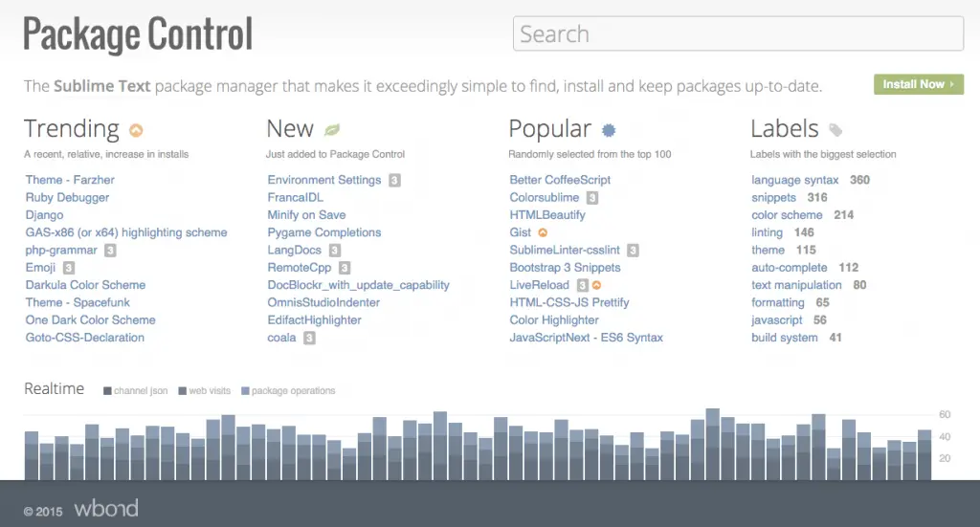Open the Django package link
Screen dimensions: 980x527
click(44, 215)
